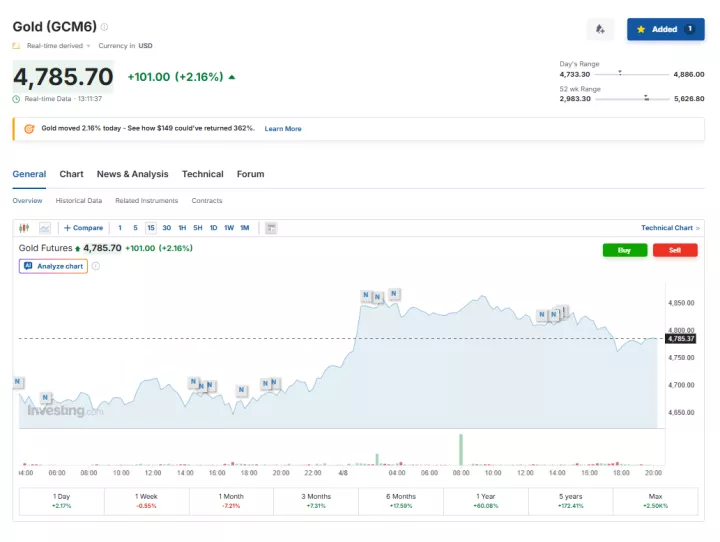
Task: Select the candlestick chart type icon
Action: pos(24,228)
